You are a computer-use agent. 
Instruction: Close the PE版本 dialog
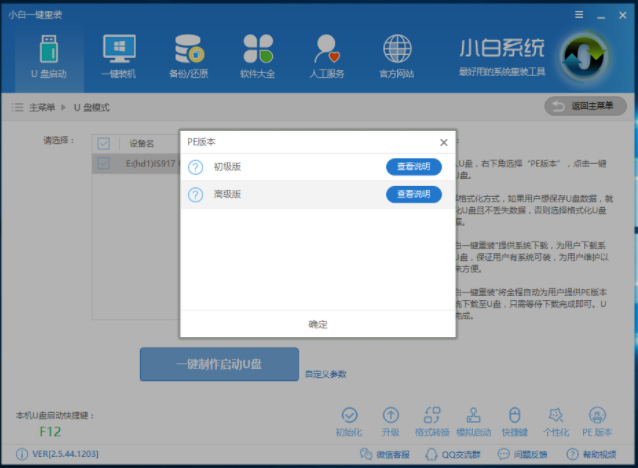pyautogui.click(x=444, y=142)
